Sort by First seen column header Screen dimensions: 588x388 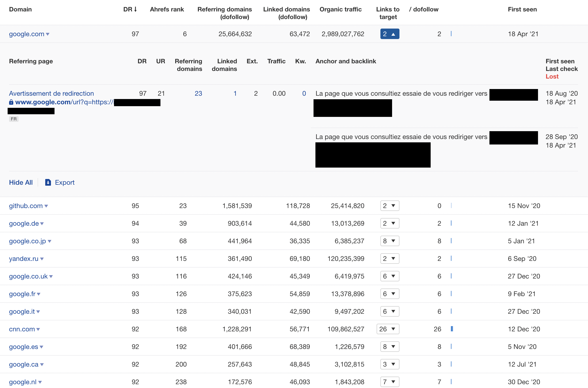pyautogui.click(x=522, y=10)
